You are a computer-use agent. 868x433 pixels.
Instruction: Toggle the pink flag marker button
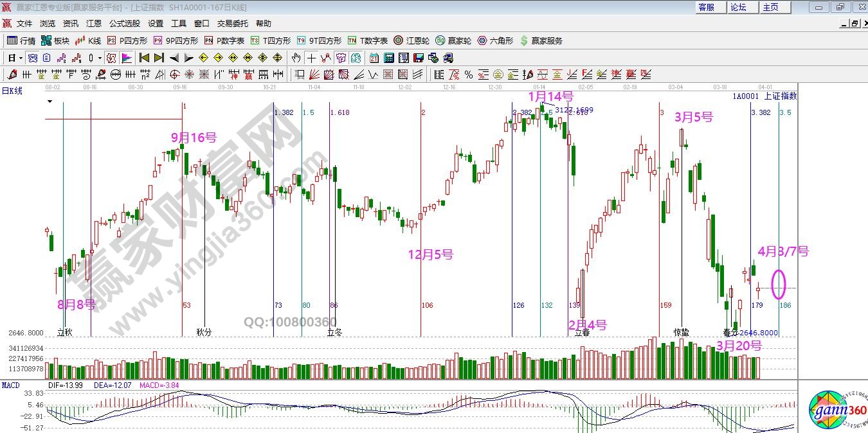click(x=127, y=58)
